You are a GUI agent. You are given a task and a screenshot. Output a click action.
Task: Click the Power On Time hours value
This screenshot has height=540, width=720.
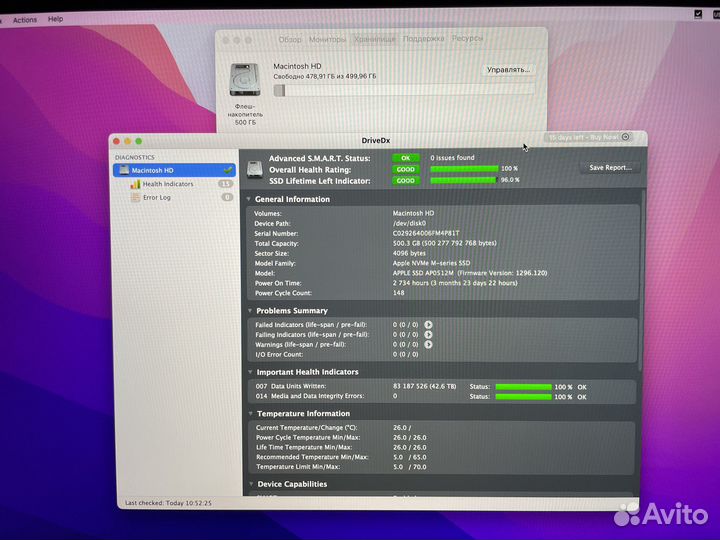(x=455, y=283)
